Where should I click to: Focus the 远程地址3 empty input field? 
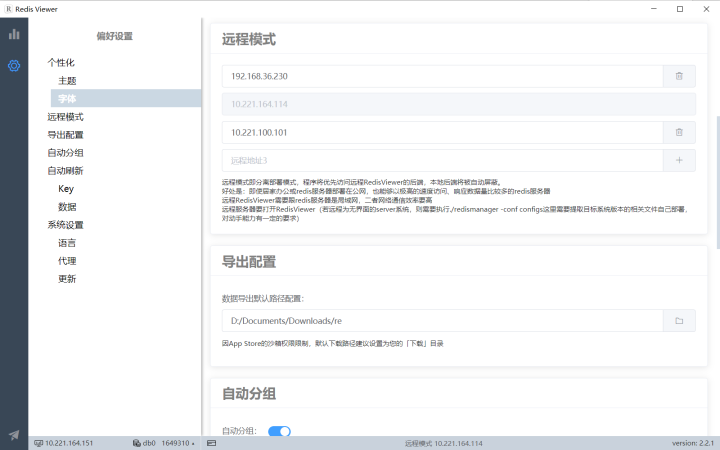pyautogui.click(x=443, y=160)
